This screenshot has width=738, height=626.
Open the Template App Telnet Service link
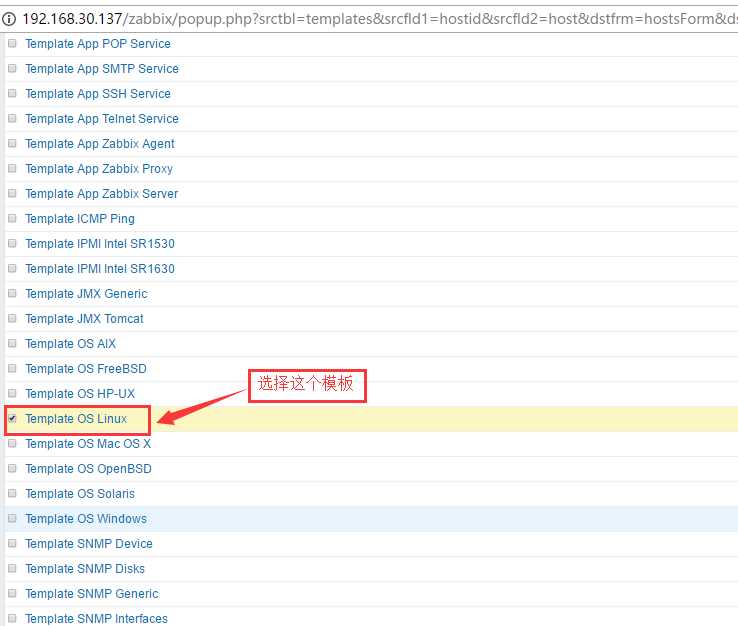pyautogui.click(x=102, y=119)
